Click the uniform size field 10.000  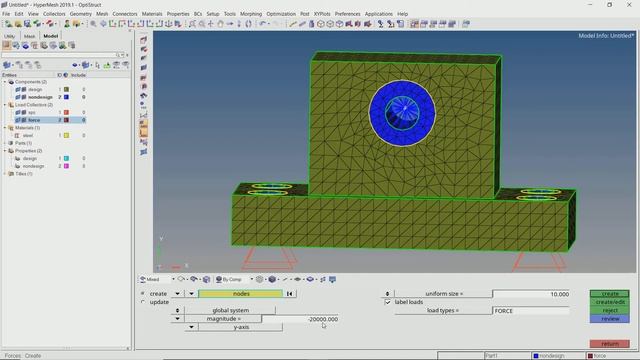pos(531,294)
